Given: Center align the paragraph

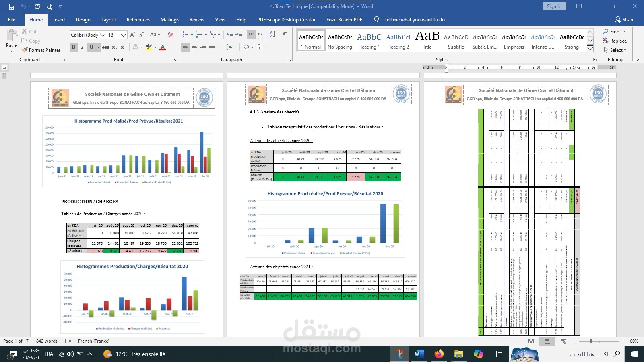Looking at the screenshot, I should (x=194, y=47).
